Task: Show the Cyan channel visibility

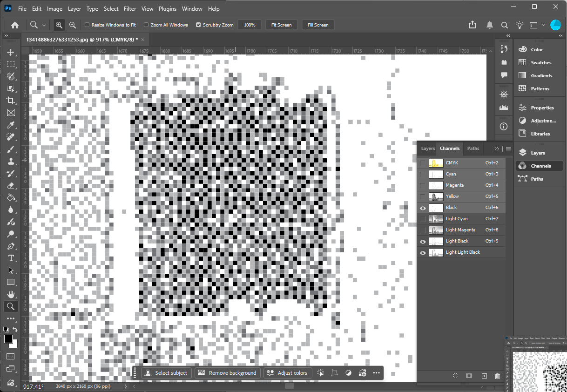Action: [x=423, y=174]
